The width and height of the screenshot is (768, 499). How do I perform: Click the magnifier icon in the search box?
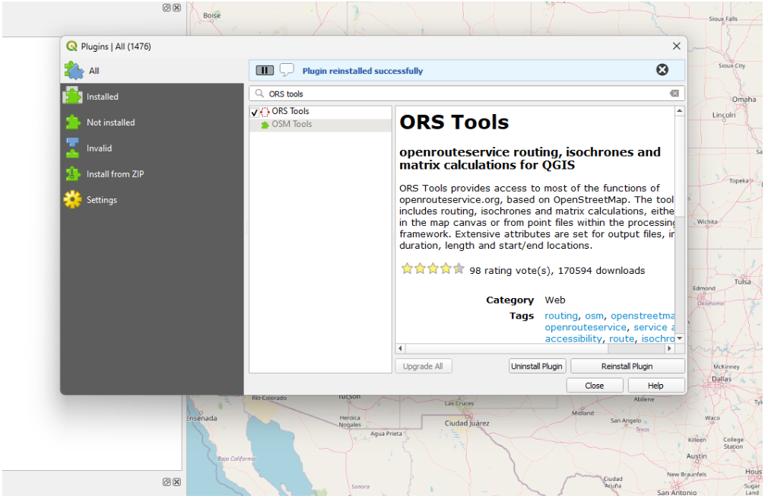click(259, 93)
